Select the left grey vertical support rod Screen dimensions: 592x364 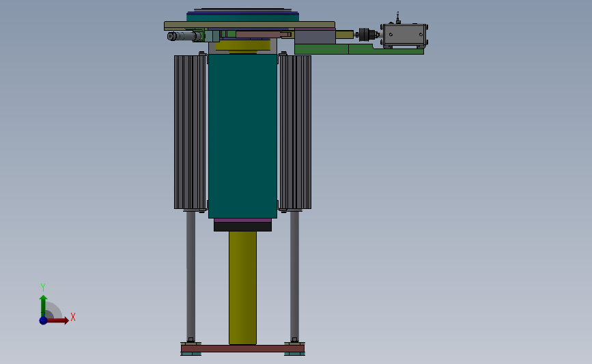[x=191, y=276]
